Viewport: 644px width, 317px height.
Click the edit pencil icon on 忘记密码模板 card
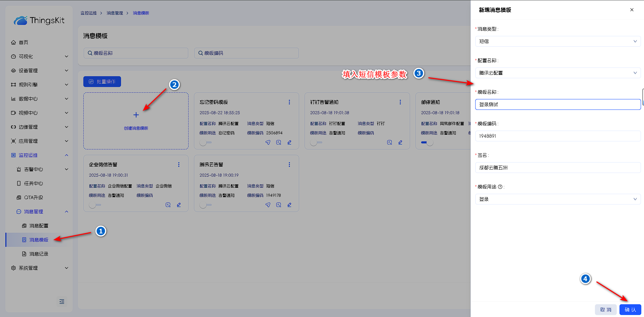tap(289, 142)
